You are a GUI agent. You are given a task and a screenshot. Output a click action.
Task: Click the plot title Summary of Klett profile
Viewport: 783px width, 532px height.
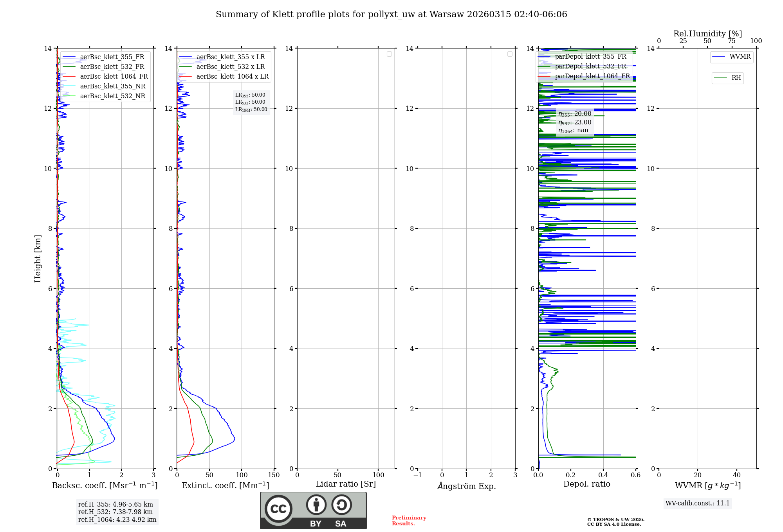pos(391,14)
